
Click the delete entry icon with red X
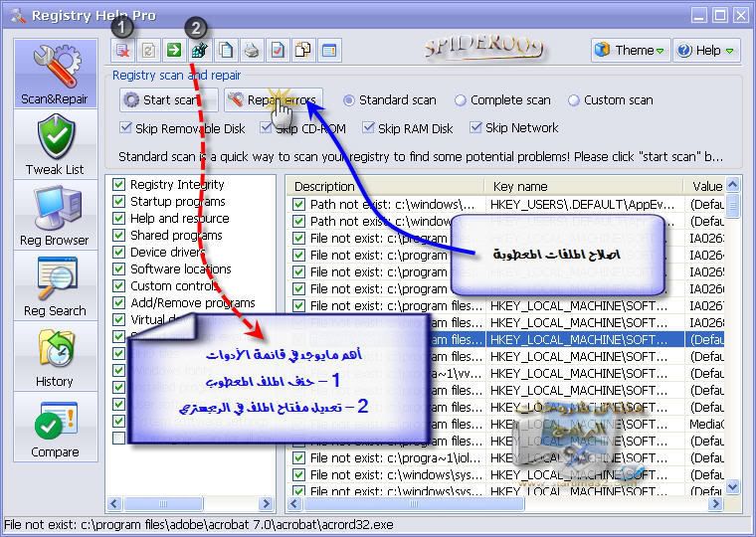[122, 50]
